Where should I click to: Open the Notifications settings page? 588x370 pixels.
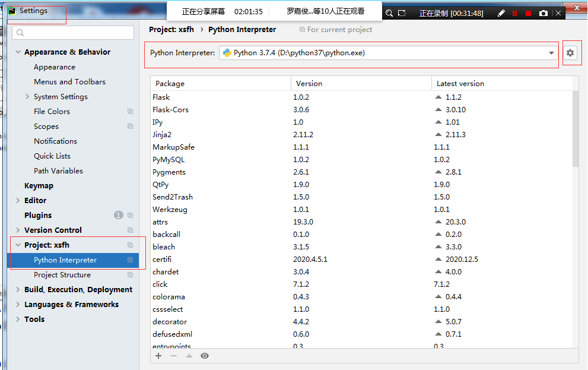[x=56, y=141]
